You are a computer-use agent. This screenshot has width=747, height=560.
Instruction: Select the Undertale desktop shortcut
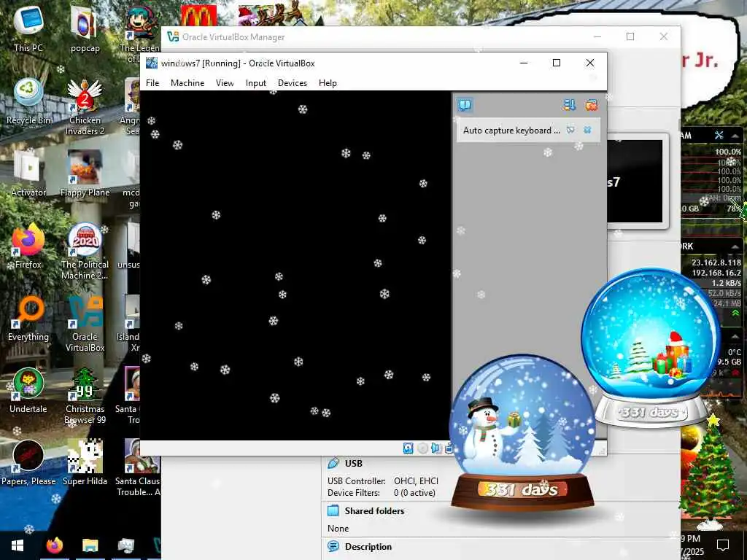point(28,391)
